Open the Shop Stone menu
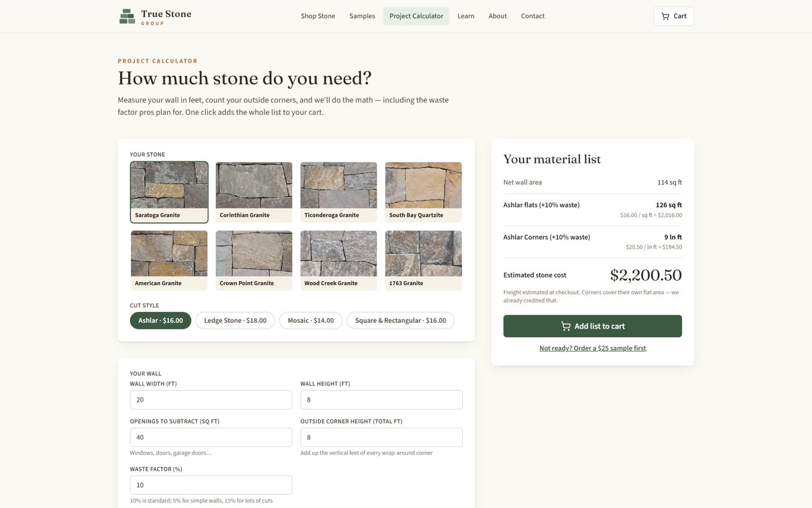This screenshot has height=508, width=812. pos(318,16)
